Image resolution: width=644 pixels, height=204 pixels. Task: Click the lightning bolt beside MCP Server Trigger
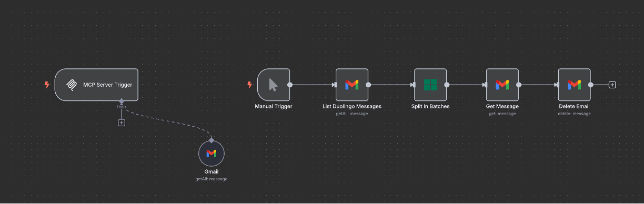click(x=47, y=85)
